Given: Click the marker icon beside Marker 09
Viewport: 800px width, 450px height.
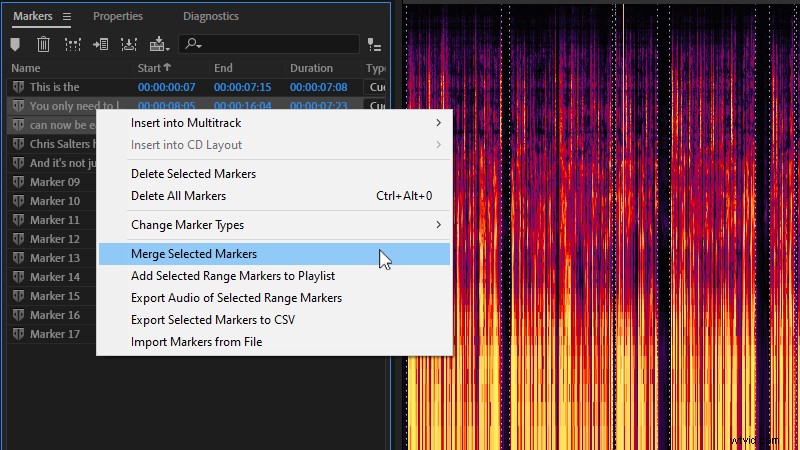Looking at the screenshot, I should pyautogui.click(x=18, y=182).
